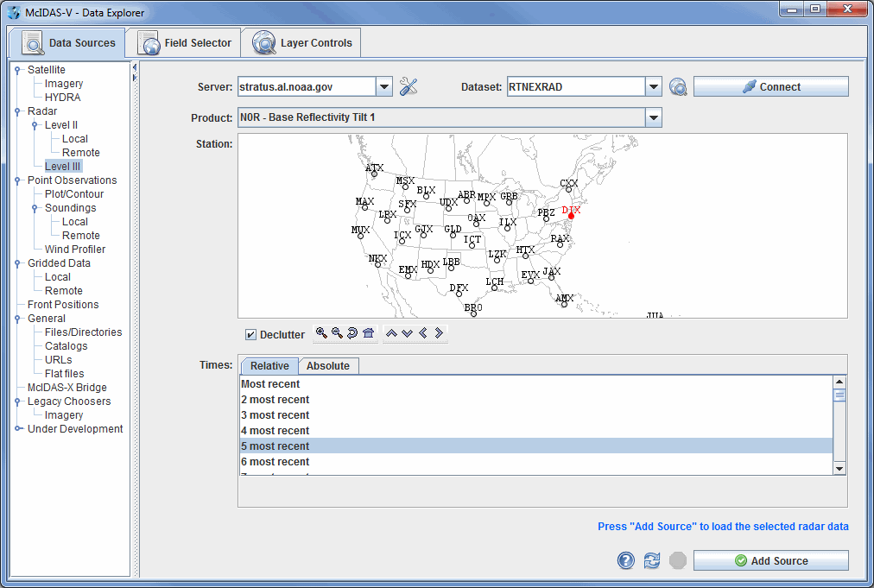Click the times list scrollbar down arrow
The image size is (874, 588).
[839, 467]
